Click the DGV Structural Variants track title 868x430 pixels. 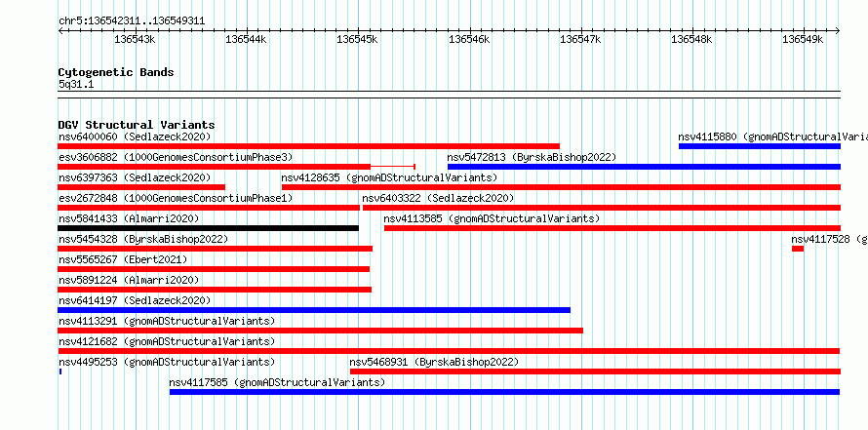[137, 125]
